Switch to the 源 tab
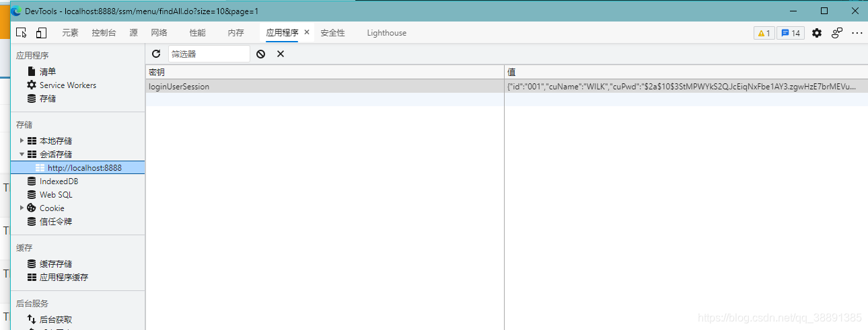 pos(133,33)
